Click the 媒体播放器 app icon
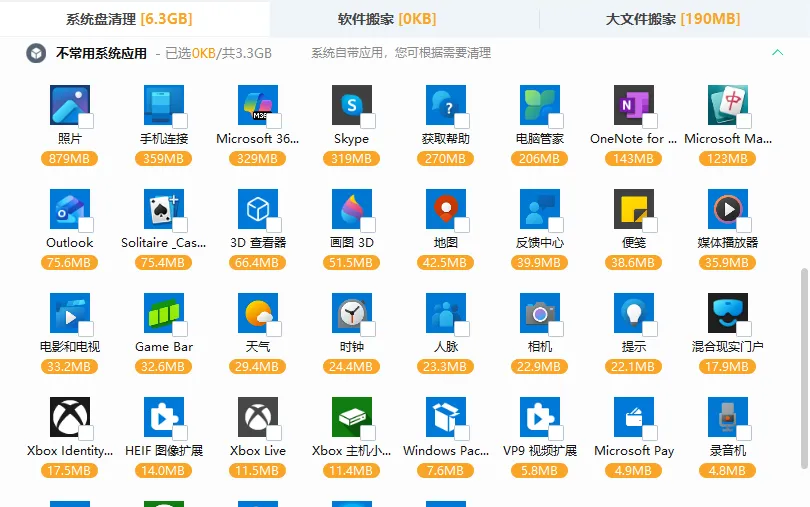This screenshot has height=507, width=810. point(728,209)
